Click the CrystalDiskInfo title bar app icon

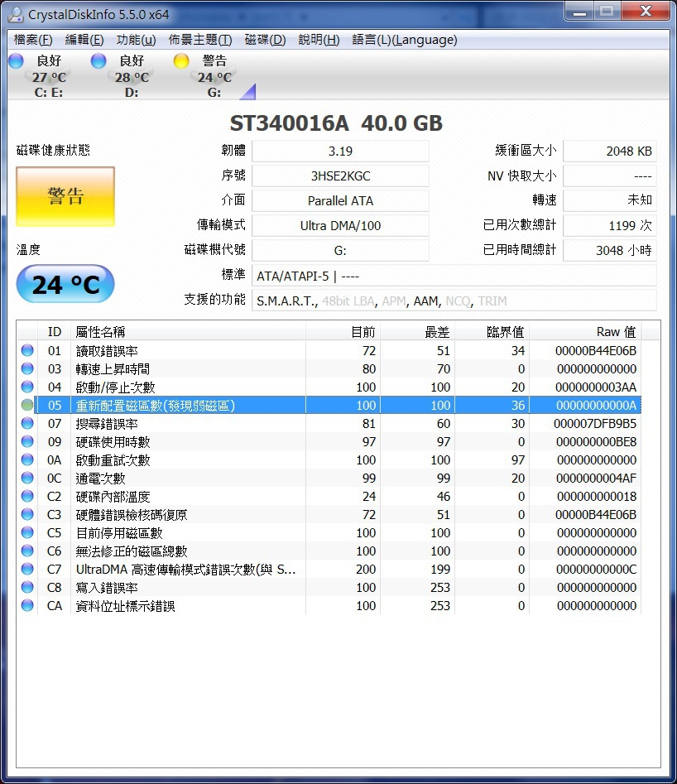16,14
